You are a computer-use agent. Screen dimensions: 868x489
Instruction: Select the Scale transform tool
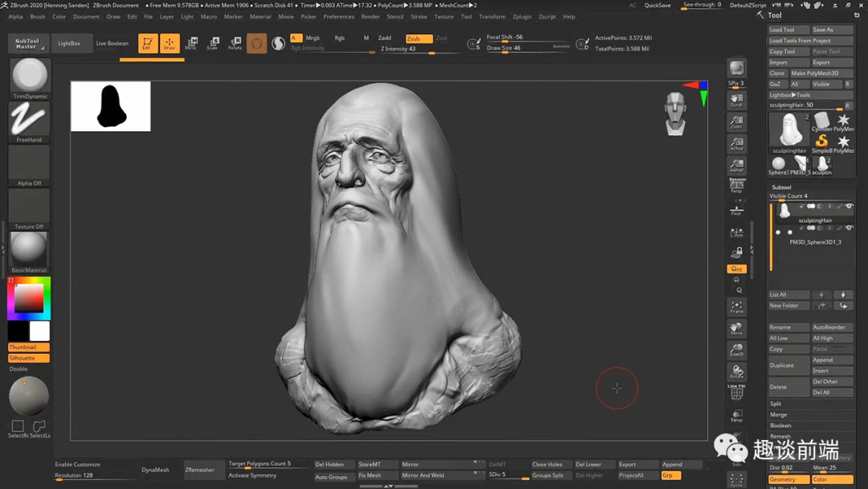coord(212,43)
